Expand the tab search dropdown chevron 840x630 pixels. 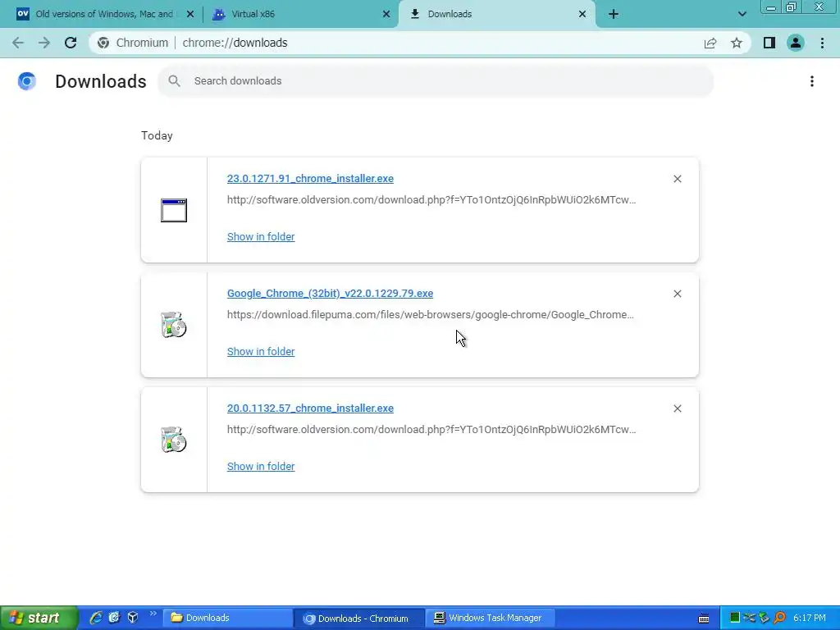[742, 14]
